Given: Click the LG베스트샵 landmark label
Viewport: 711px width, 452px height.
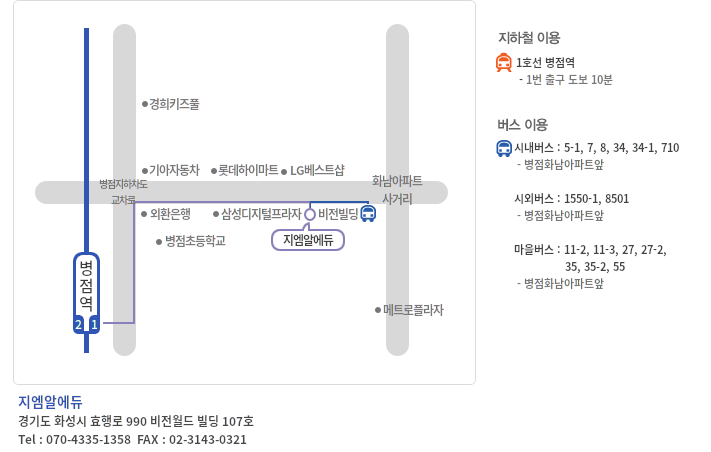Looking at the screenshot, I should (x=317, y=170).
